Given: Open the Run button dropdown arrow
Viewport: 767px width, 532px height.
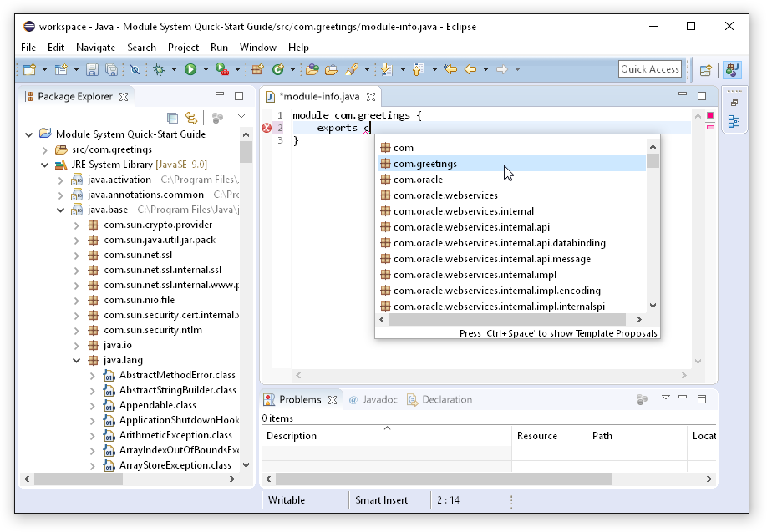Looking at the screenshot, I should [x=204, y=70].
